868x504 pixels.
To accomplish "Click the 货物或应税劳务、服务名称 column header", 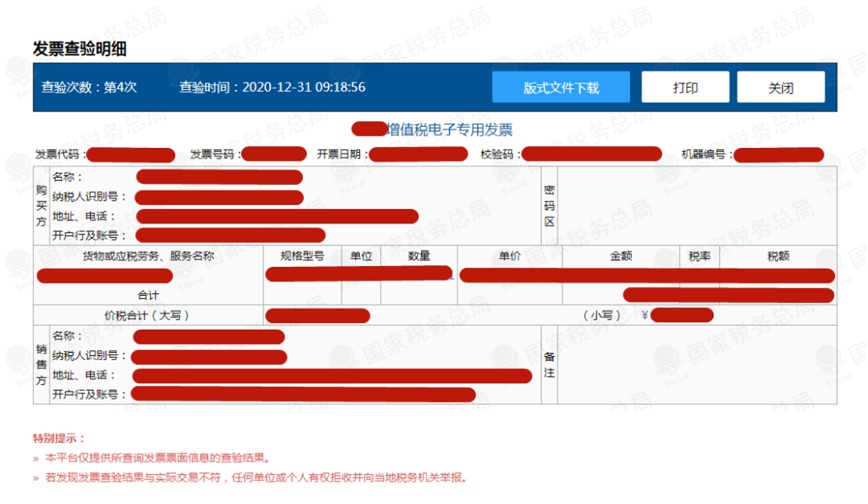I will point(149,256).
